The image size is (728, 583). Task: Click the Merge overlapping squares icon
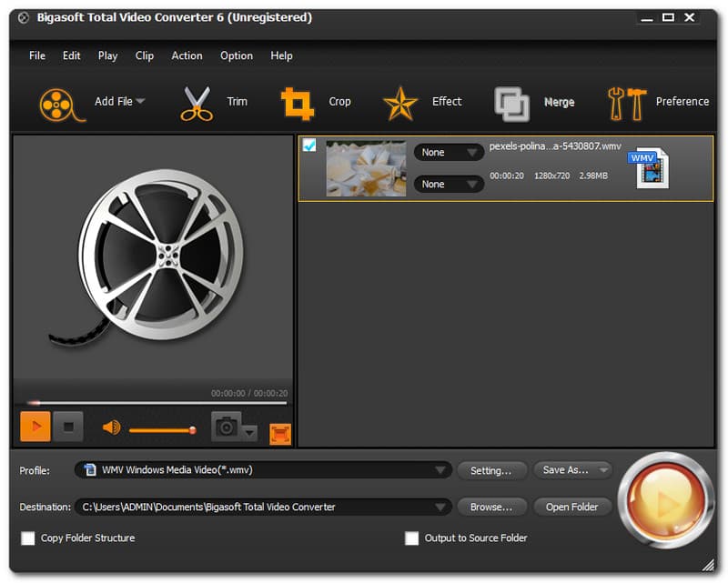point(511,104)
